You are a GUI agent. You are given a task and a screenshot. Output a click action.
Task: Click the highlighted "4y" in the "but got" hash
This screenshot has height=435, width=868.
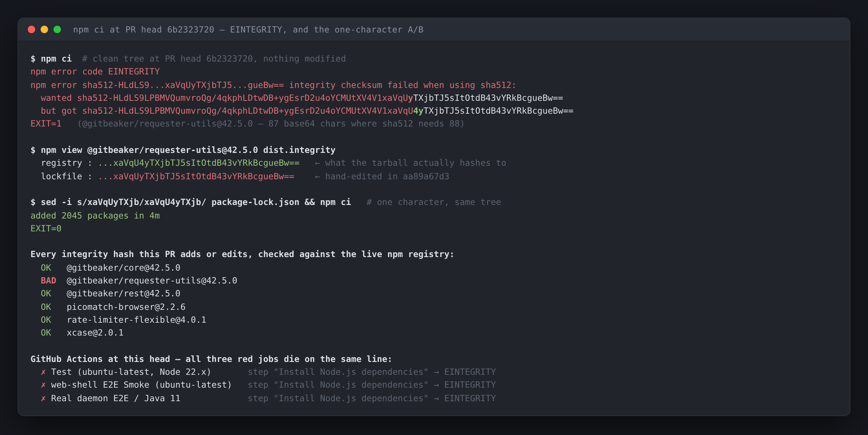[x=418, y=111]
